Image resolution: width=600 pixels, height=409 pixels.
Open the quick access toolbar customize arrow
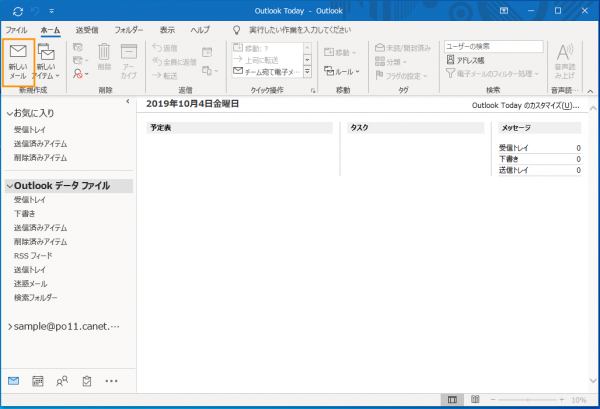[52, 11]
